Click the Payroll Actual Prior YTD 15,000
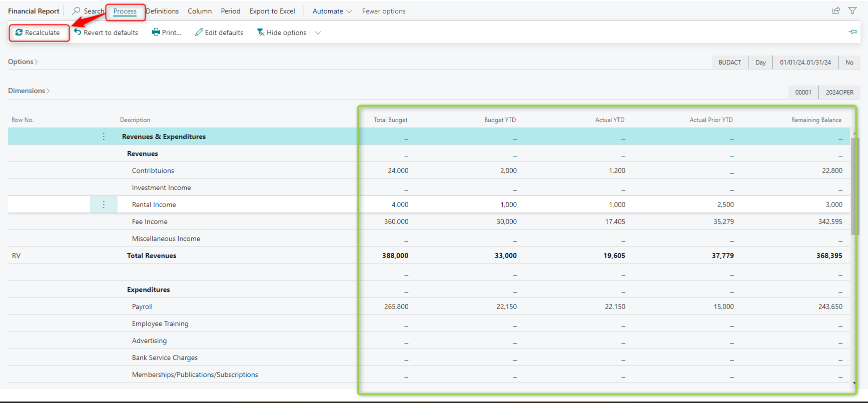The width and height of the screenshot is (868, 403). tap(724, 306)
